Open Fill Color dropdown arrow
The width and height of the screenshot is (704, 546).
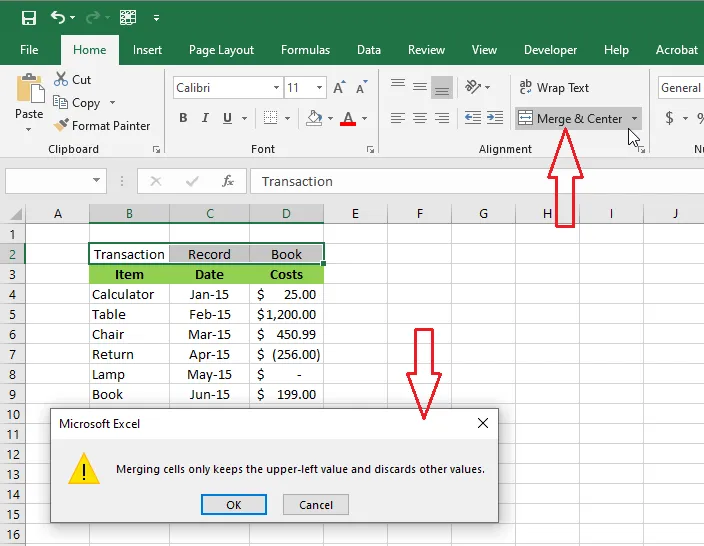[x=330, y=119]
